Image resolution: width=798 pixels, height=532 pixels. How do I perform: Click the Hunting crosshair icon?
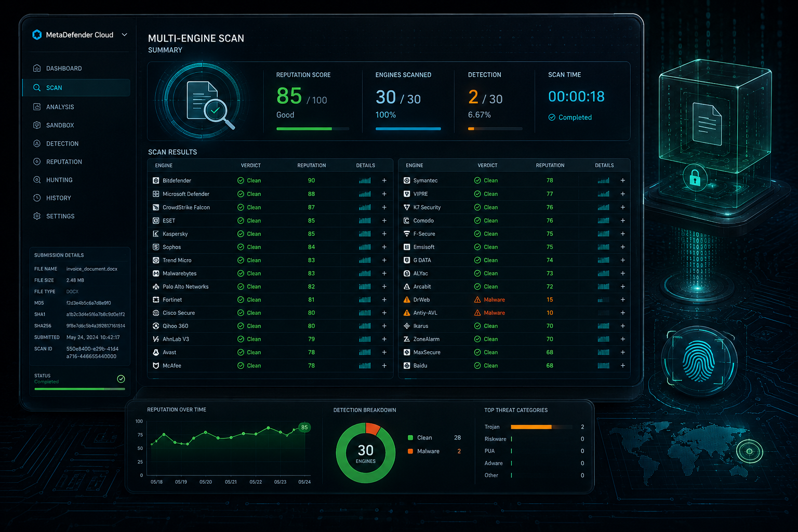coord(37,180)
